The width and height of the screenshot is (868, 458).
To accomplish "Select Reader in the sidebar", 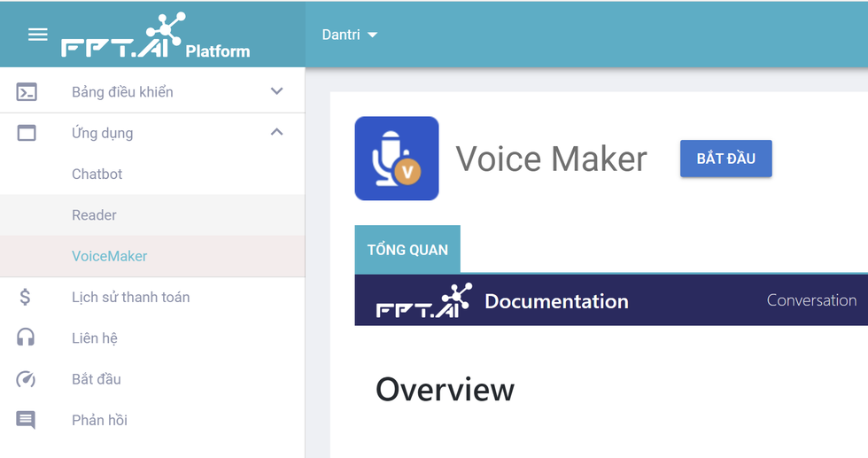I will click(x=94, y=215).
